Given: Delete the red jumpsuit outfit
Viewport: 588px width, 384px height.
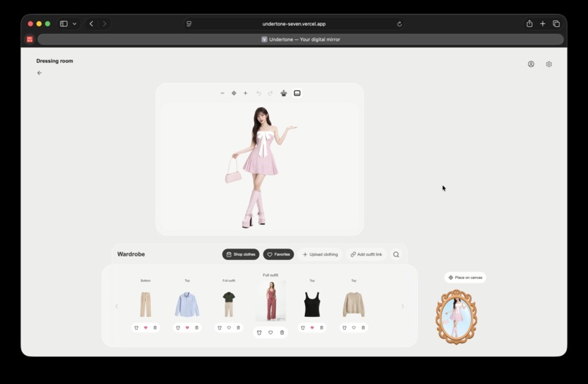Looking at the screenshot, I should click(x=282, y=333).
